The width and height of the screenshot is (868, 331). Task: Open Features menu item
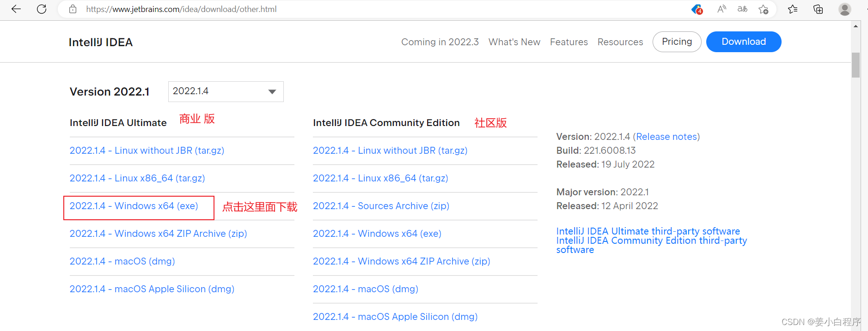(x=569, y=42)
